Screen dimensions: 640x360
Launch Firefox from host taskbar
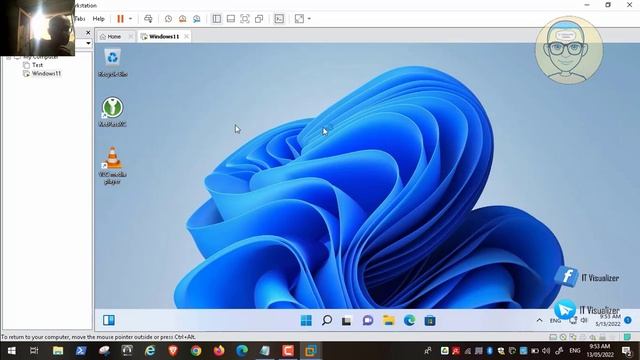(219, 351)
